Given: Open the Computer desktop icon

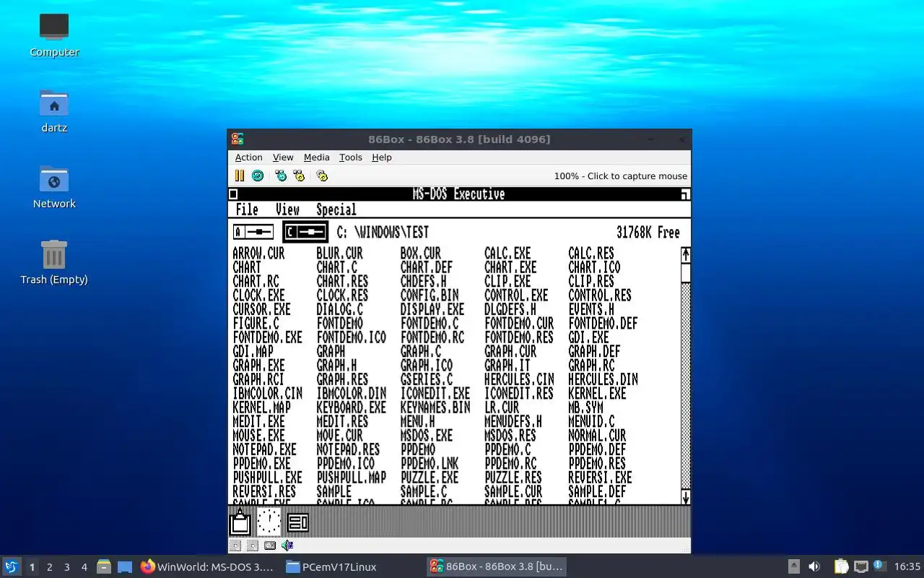Looking at the screenshot, I should click(x=54, y=35).
